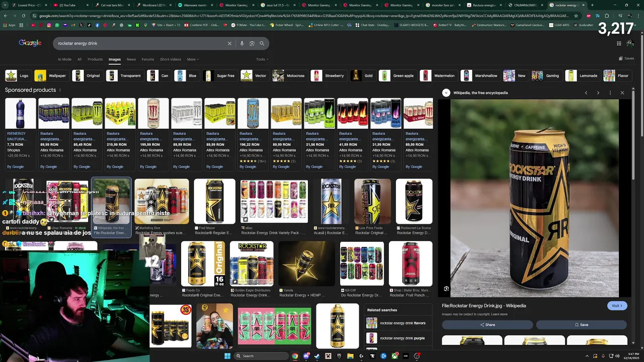Bookmark this page with star icon

(576, 16)
